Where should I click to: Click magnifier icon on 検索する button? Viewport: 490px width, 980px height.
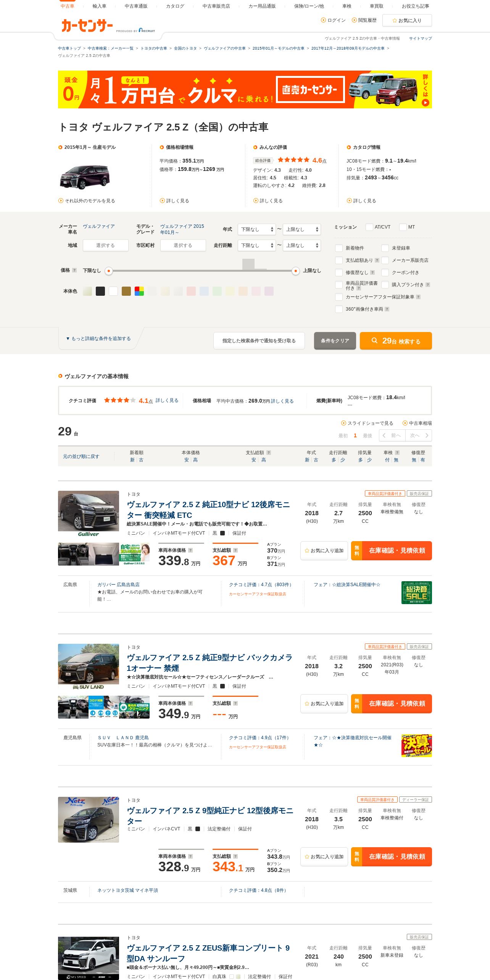[x=374, y=340]
